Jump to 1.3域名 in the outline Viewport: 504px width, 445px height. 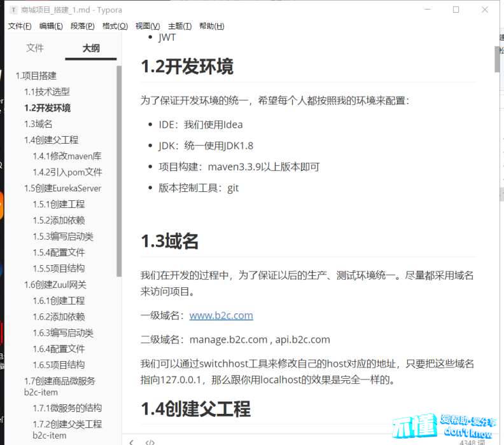(38, 124)
